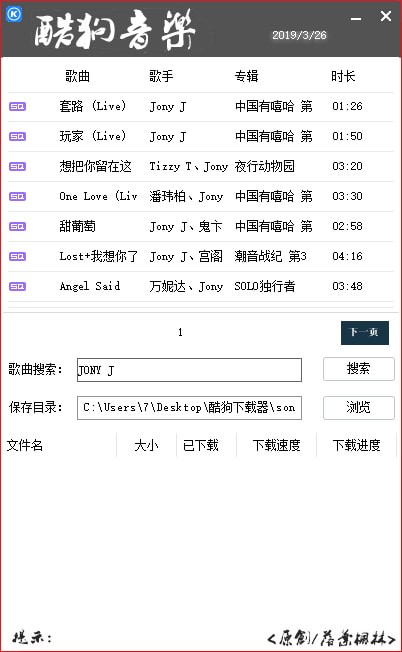Select song 套路 (Live)
The width and height of the screenshot is (402, 652).
[x=92, y=106]
